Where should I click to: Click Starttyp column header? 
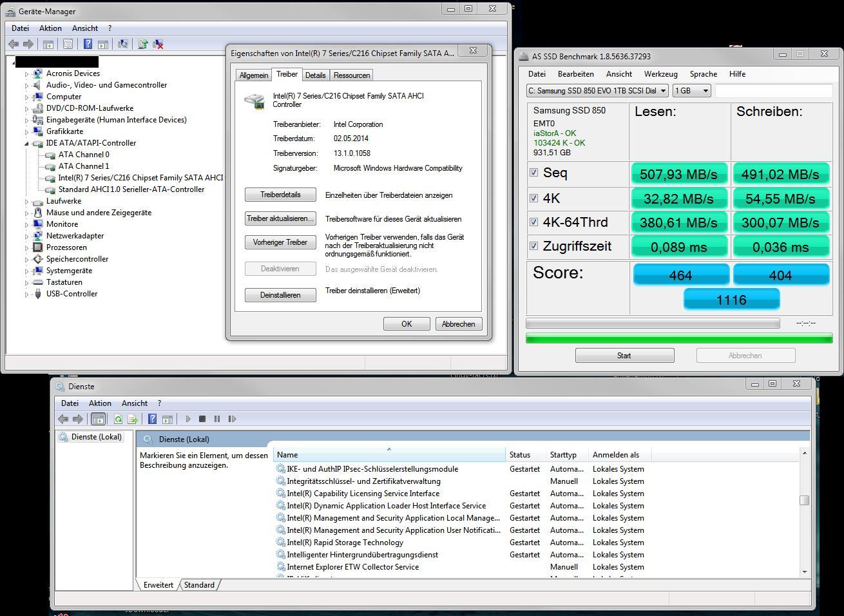(x=567, y=455)
